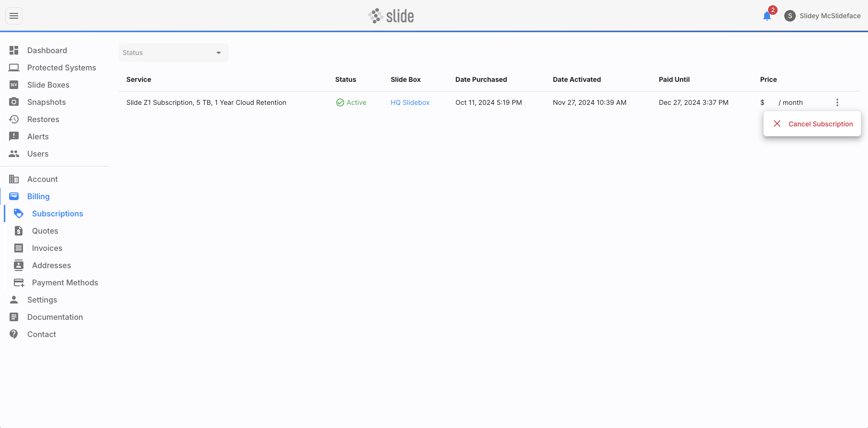868x428 pixels.
Task: Click the Alerts exclamation icon
Action: click(14, 136)
